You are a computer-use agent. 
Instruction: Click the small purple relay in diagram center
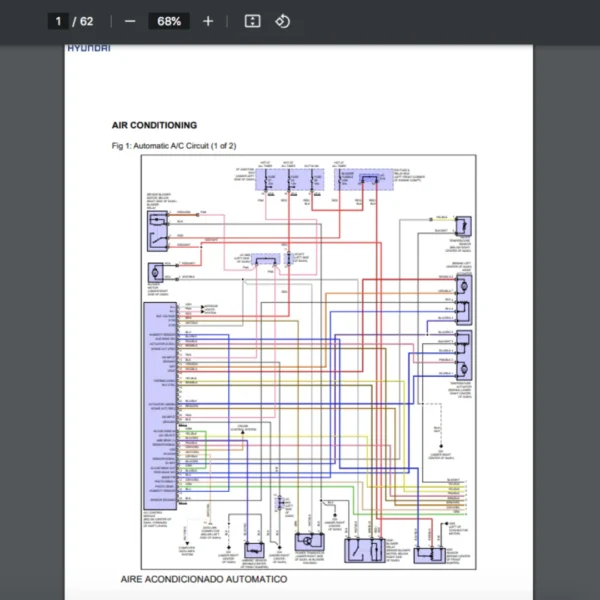(x=266, y=260)
